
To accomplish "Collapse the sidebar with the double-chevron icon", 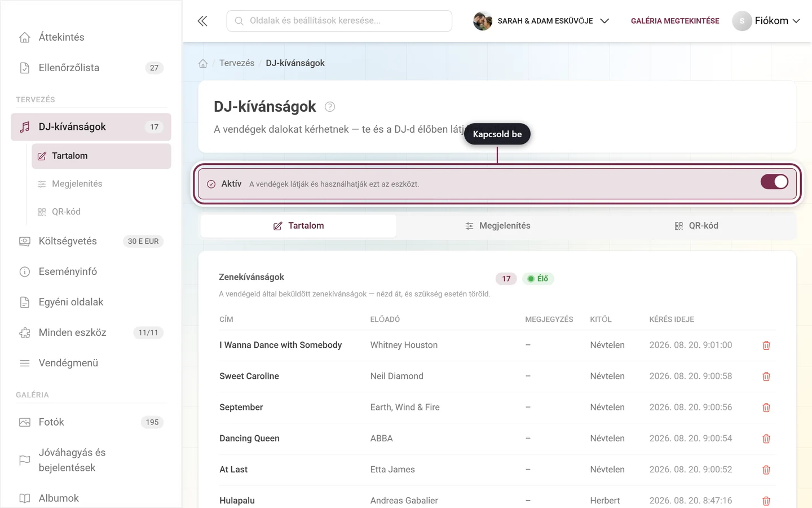I will [202, 21].
